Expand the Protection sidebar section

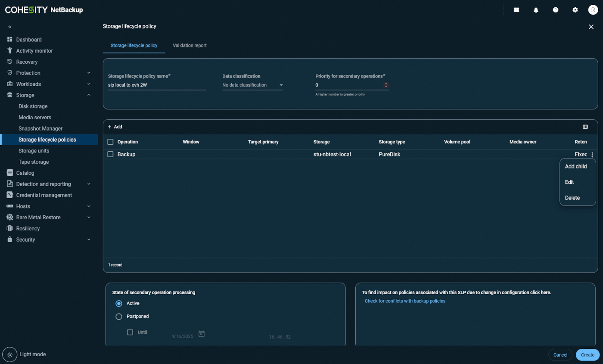click(89, 73)
